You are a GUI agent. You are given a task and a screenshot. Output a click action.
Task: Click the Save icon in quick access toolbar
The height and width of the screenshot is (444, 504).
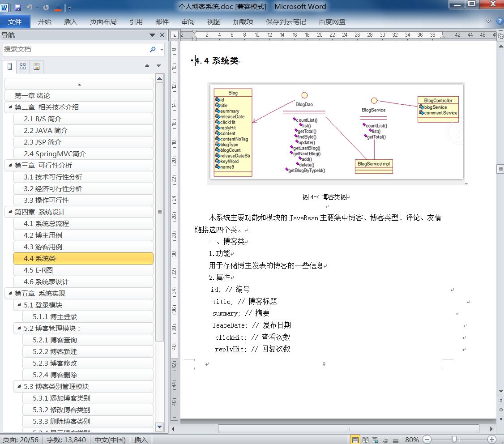[18, 7]
